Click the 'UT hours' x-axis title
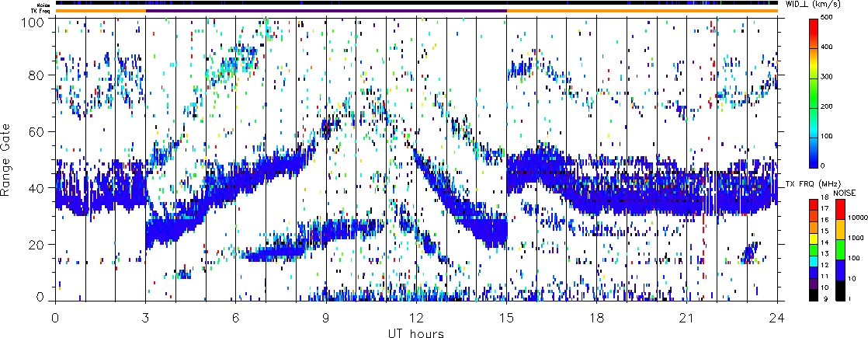 point(417,333)
